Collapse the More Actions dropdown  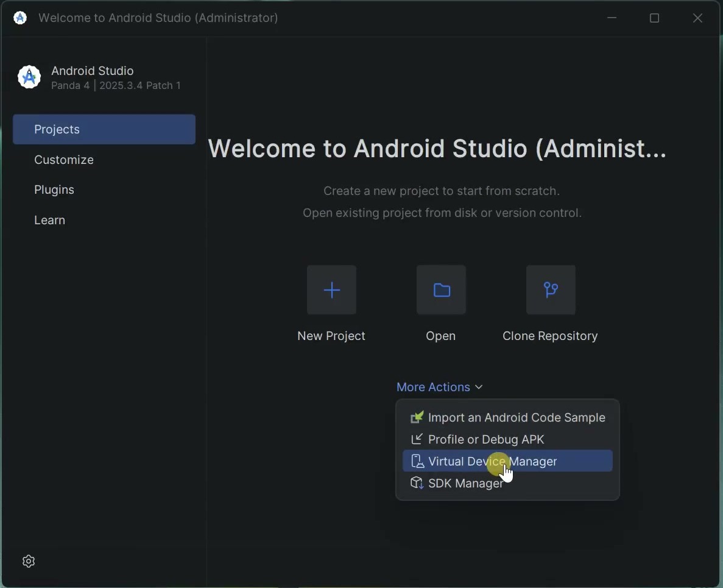pos(439,387)
